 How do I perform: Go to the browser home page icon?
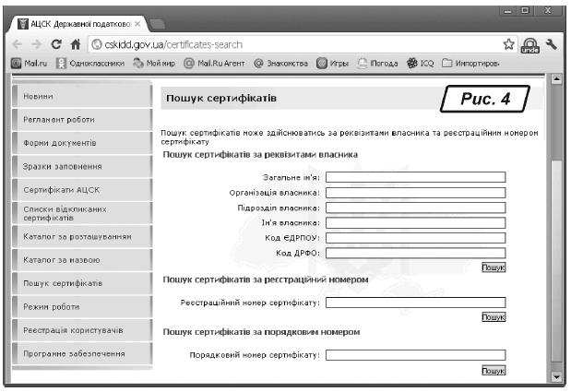76,43
